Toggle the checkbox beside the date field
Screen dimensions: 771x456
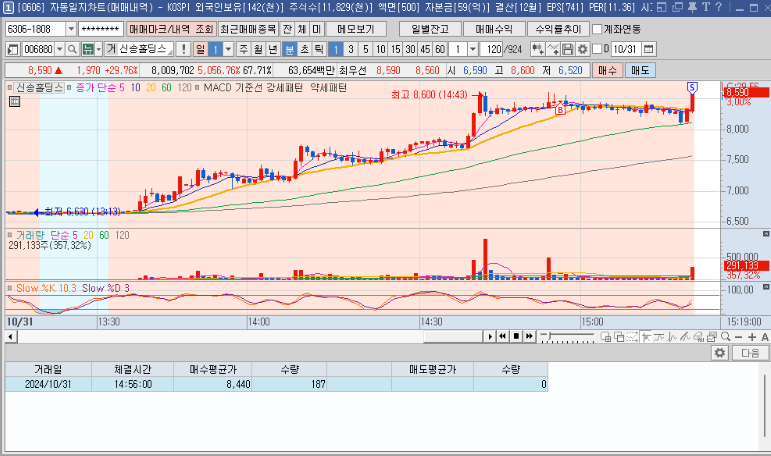point(597,49)
